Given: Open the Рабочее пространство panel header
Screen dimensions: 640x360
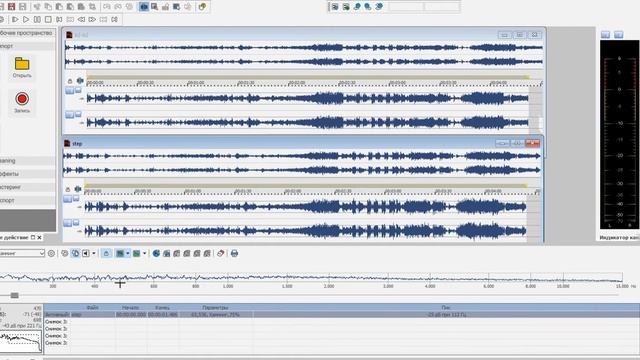Looking at the screenshot, I should pos(27,33).
